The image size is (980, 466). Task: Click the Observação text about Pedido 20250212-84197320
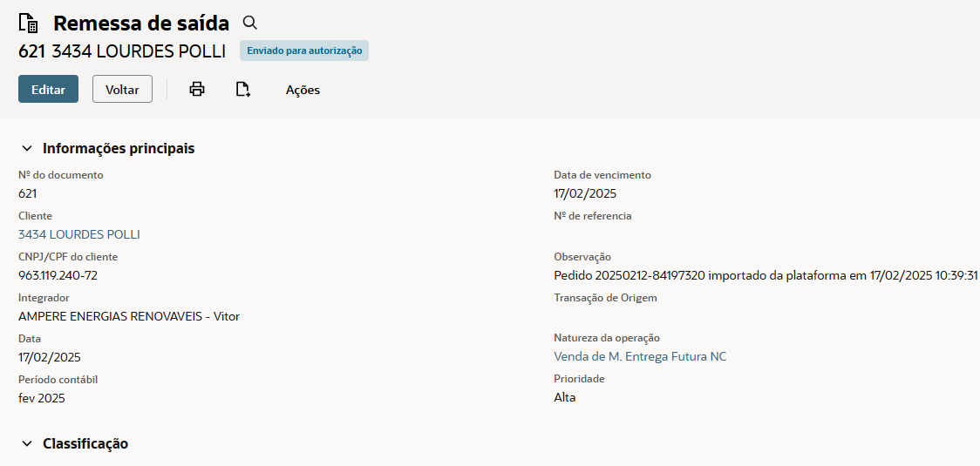[x=766, y=275]
